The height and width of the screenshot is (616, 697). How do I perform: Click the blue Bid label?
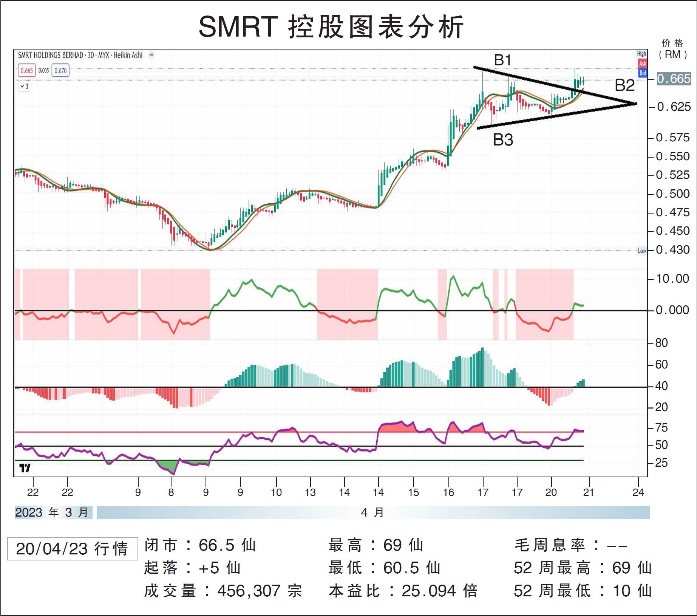click(x=643, y=73)
